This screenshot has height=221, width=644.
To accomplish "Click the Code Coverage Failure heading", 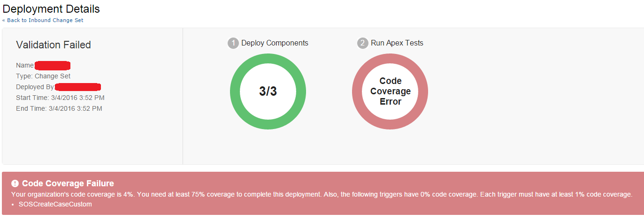I will pos(68,183).
